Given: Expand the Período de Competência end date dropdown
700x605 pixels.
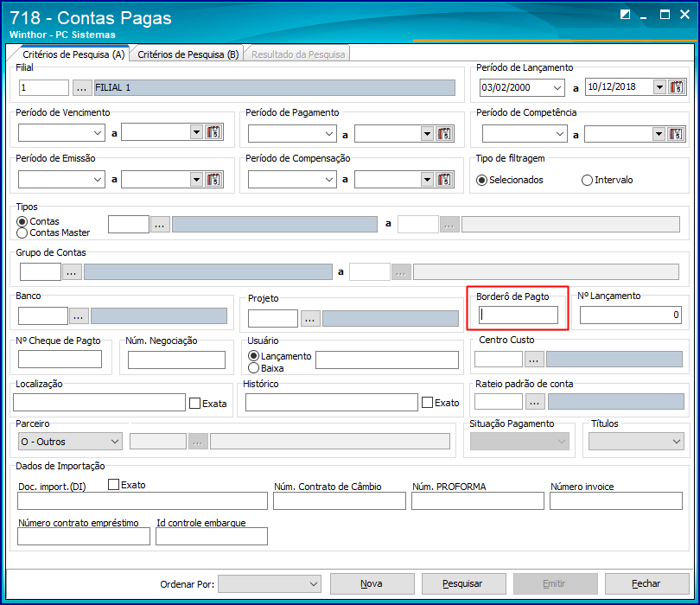Looking at the screenshot, I should 659,134.
